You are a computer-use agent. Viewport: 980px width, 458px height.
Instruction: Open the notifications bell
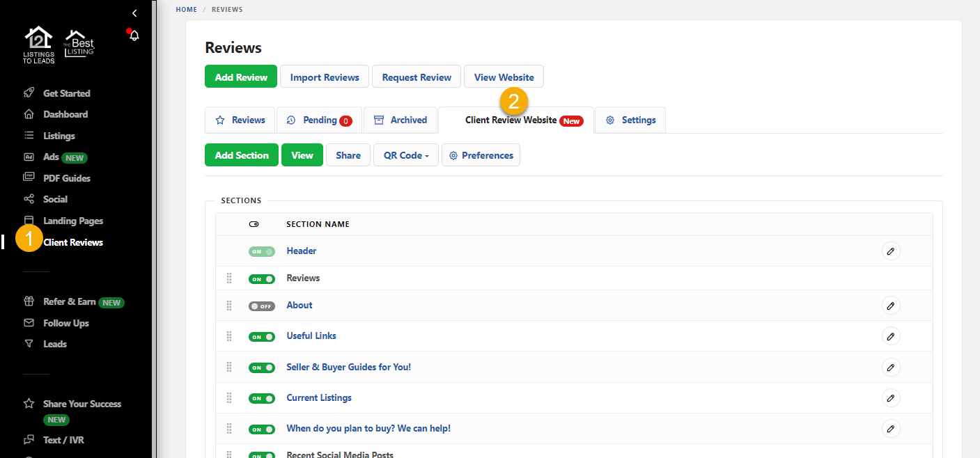pyautogui.click(x=133, y=34)
